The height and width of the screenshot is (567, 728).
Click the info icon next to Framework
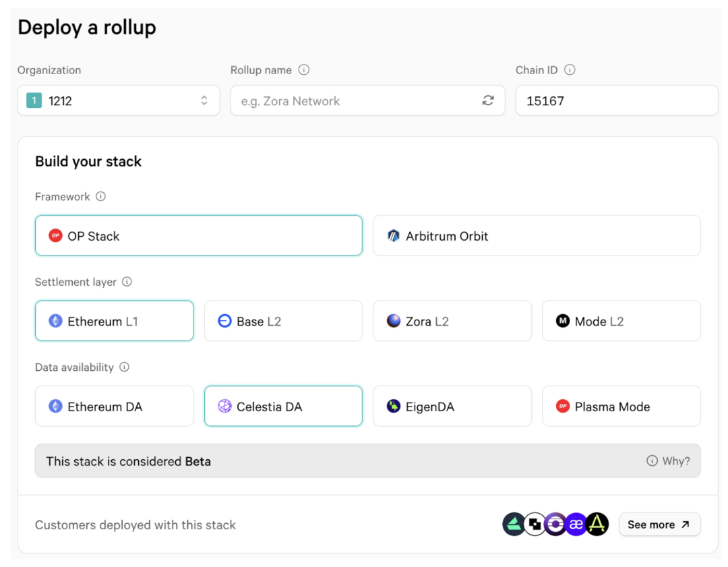pyautogui.click(x=100, y=197)
